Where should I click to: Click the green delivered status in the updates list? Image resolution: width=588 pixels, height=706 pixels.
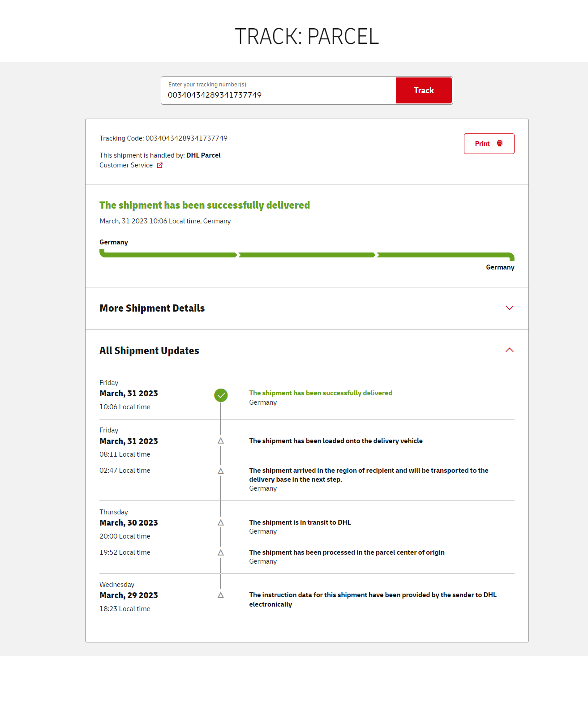tap(321, 393)
